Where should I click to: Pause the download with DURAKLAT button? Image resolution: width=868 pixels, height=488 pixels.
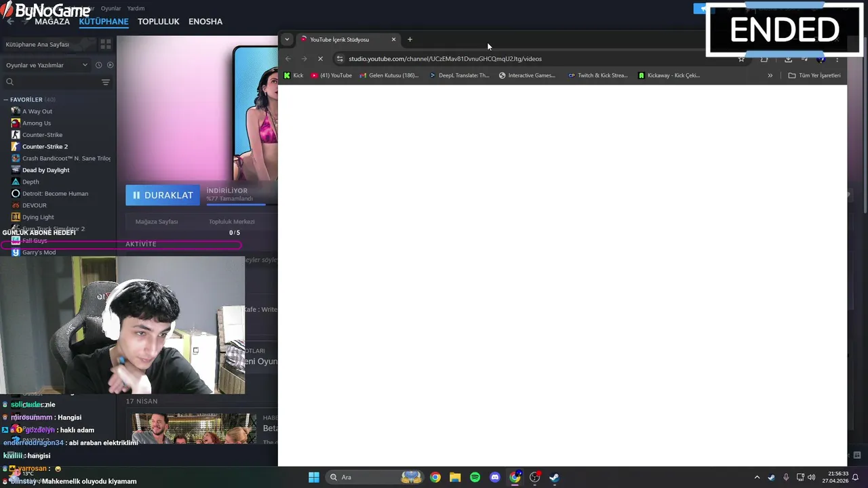(x=163, y=195)
